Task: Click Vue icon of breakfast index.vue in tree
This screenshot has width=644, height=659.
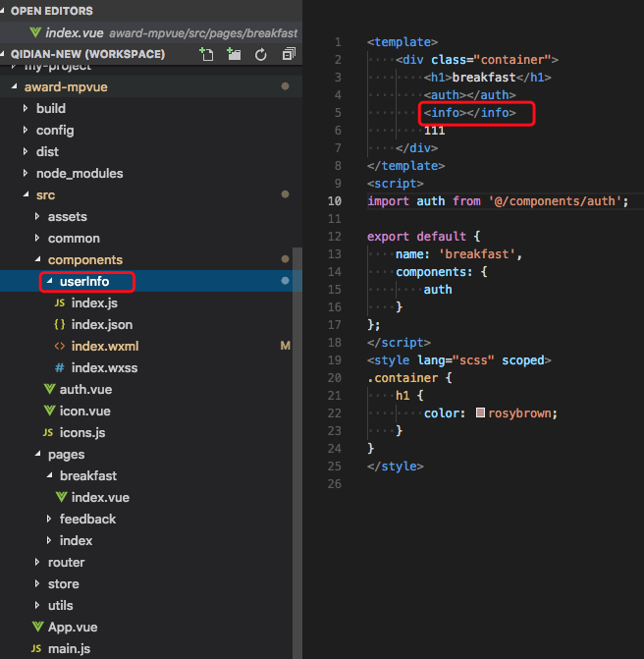Action: 61,497
